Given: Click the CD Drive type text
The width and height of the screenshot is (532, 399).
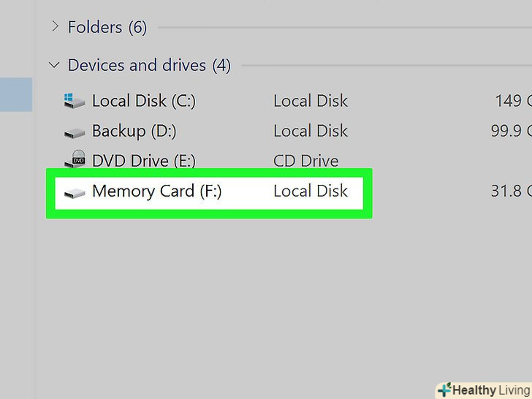Looking at the screenshot, I should [305, 161].
